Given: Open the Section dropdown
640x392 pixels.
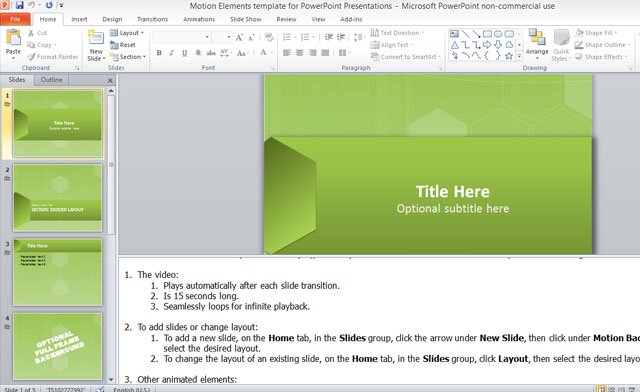Looking at the screenshot, I should pos(128,57).
